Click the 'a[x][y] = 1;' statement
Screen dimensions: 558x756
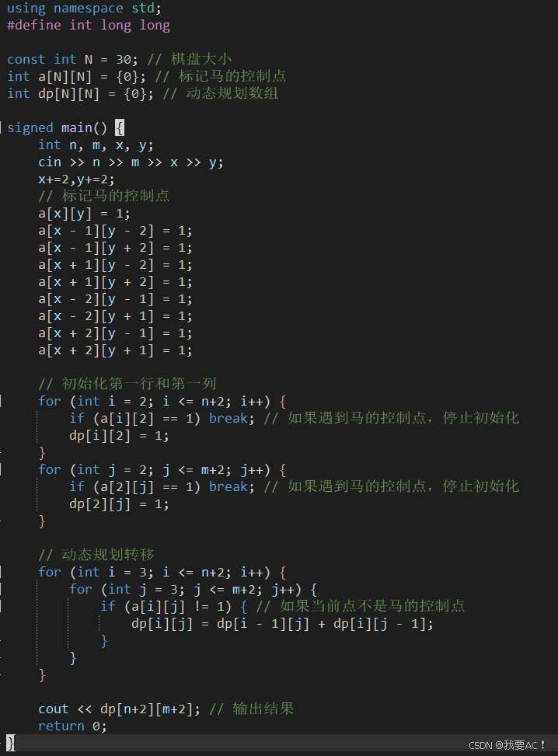click(84, 213)
